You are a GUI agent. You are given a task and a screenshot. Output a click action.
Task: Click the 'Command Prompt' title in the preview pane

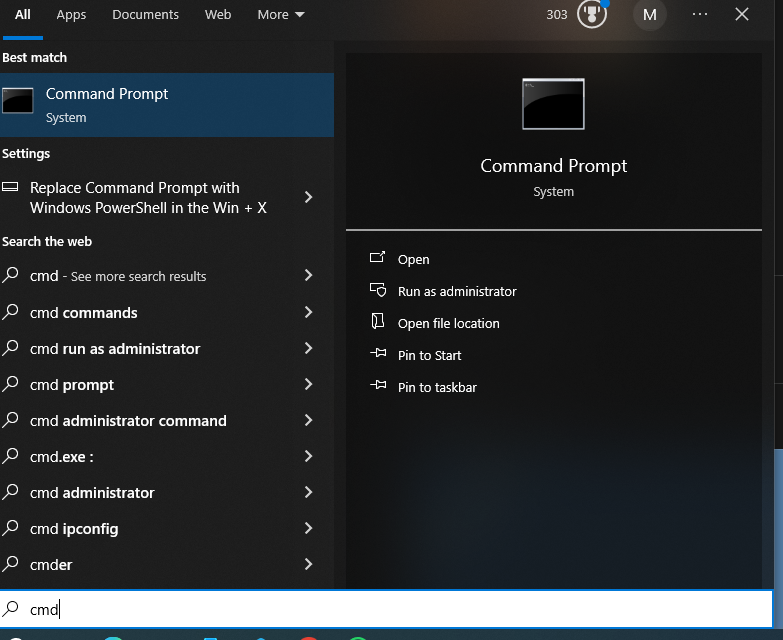point(553,166)
